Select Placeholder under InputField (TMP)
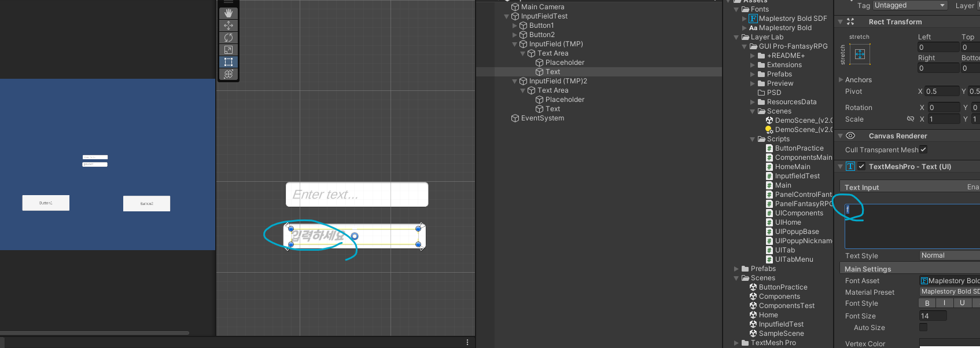 coord(565,63)
